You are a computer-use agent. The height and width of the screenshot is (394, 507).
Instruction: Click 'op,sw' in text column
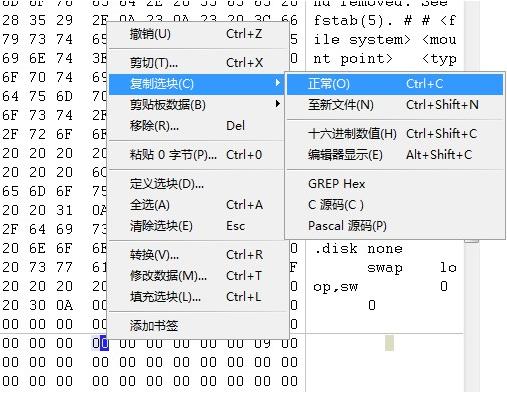point(335,287)
